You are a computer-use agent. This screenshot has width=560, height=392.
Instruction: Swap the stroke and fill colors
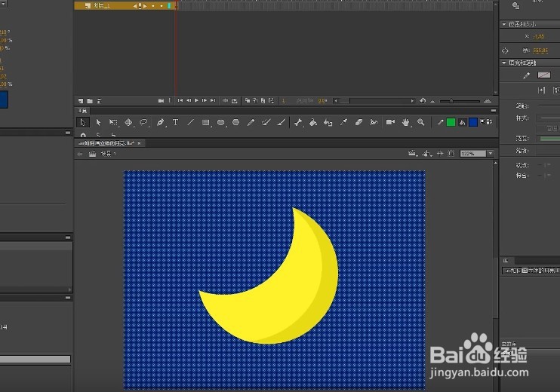click(489, 122)
